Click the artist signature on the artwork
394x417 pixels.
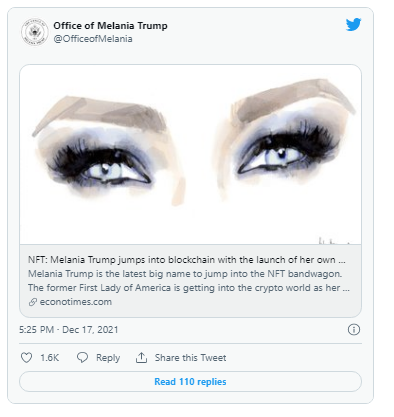coord(334,241)
